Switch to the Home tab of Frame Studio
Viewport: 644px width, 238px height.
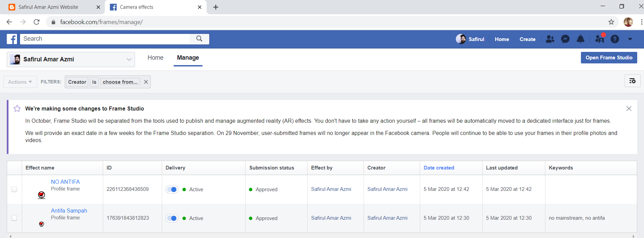pos(155,58)
